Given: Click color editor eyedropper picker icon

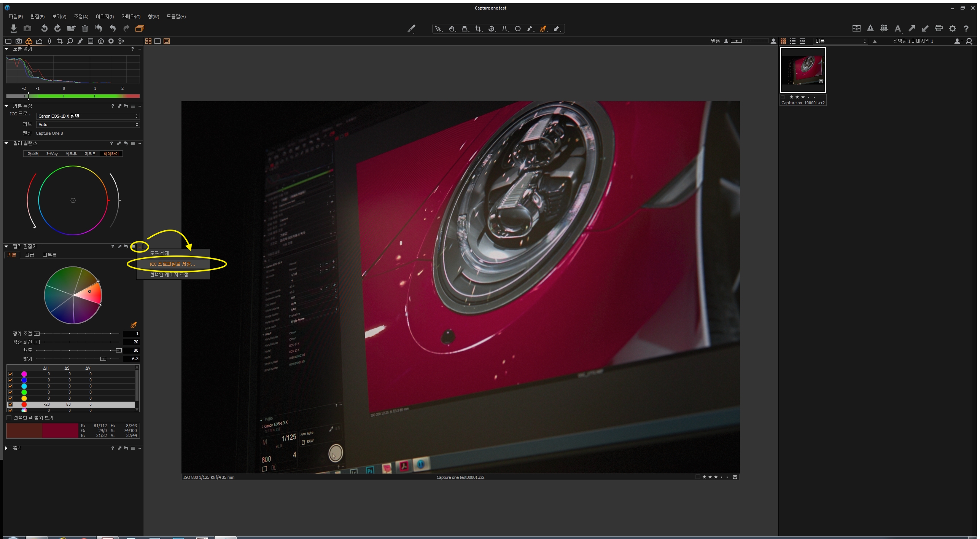Looking at the screenshot, I should [134, 325].
